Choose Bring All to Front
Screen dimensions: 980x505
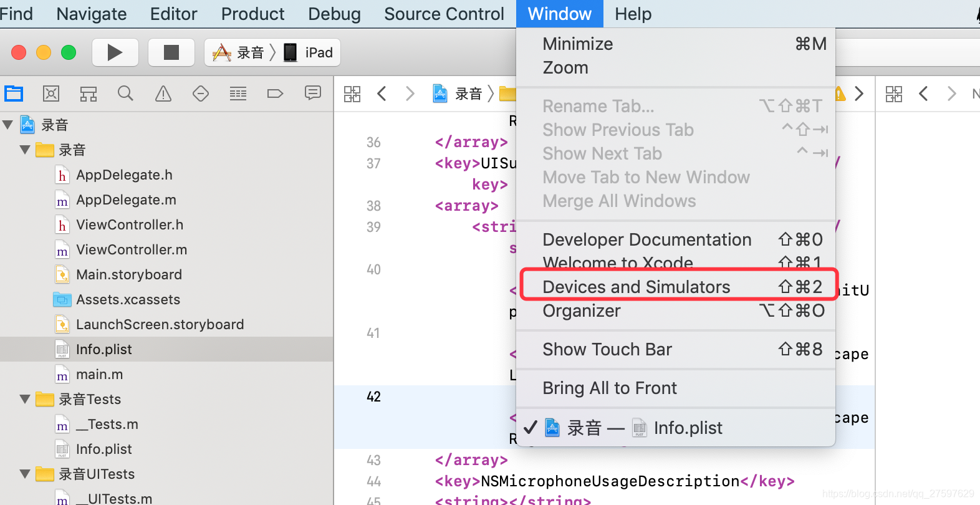pyautogui.click(x=676, y=388)
